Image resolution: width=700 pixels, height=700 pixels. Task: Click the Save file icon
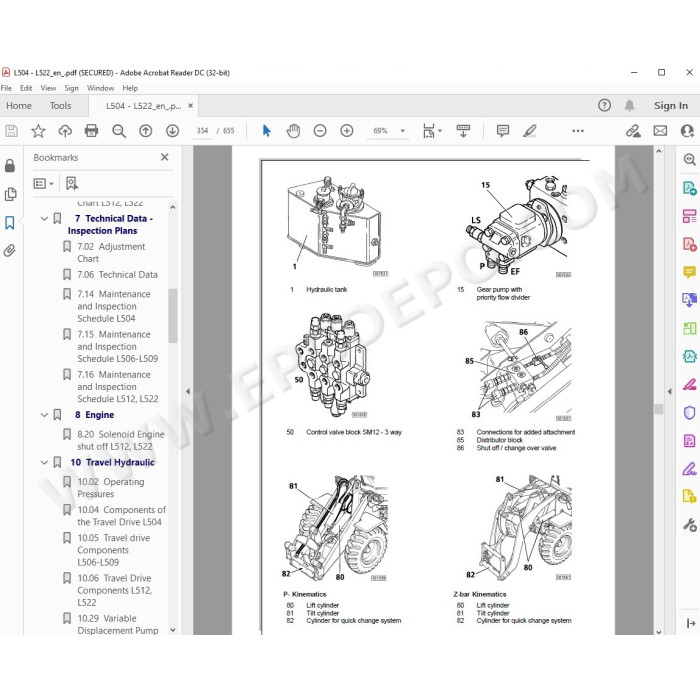pos(11,131)
